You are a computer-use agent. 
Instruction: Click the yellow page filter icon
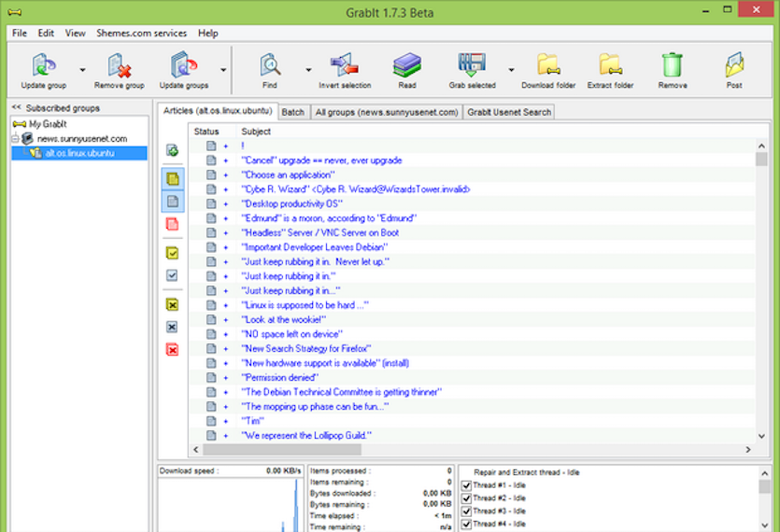173,178
